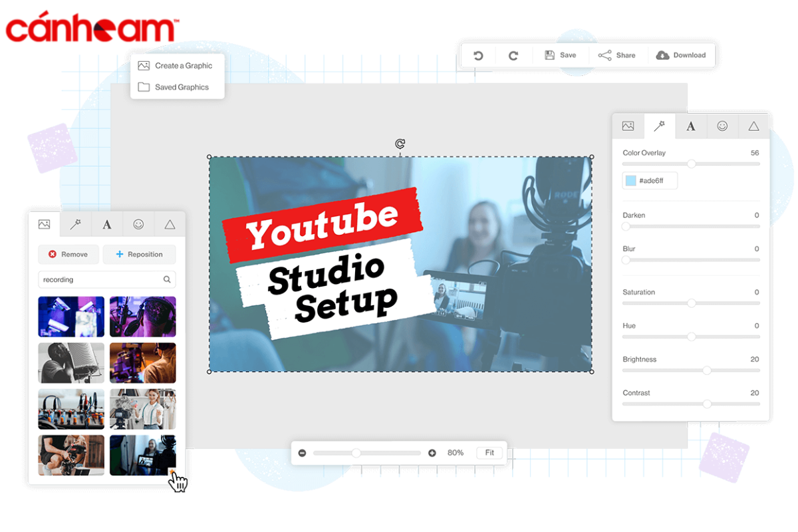Viewport: 798px width, 532px height.
Task: Download the graphic
Action: tap(681, 55)
